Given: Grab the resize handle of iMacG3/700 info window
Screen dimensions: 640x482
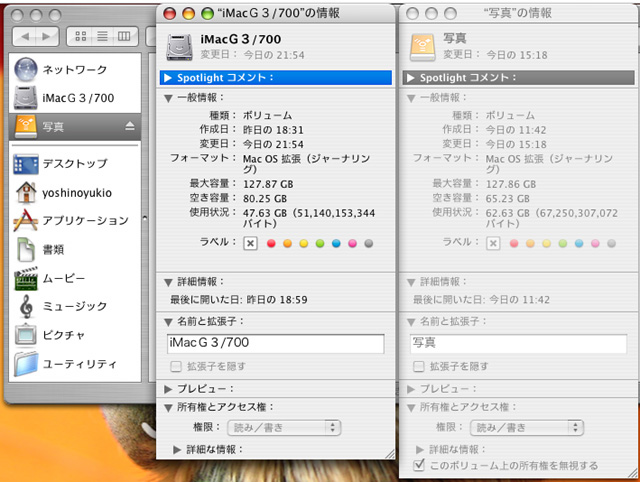Looking at the screenshot, I should click(x=390, y=453).
